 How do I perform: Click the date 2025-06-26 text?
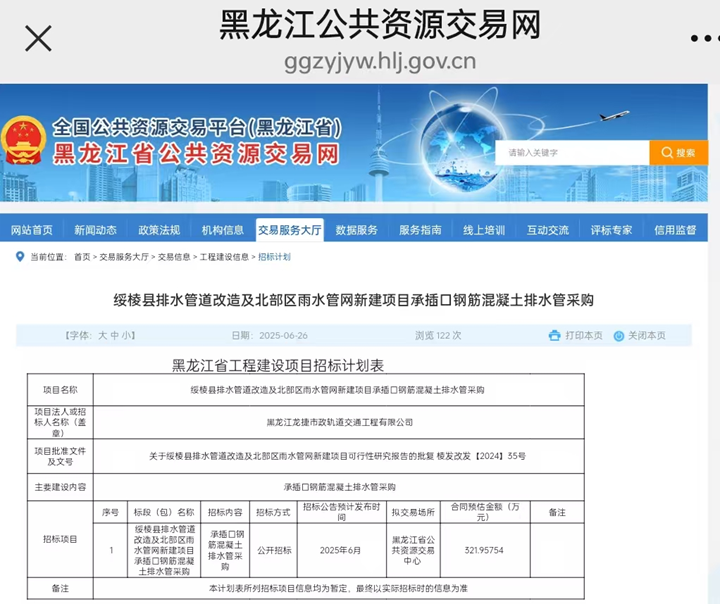pyautogui.click(x=283, y=336)
